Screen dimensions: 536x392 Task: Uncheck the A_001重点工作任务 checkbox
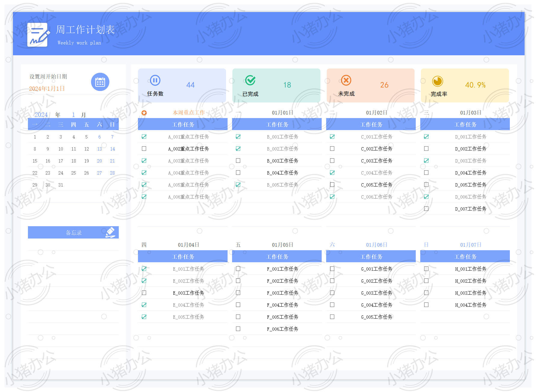pyautogui.click(x=144, y=137)
